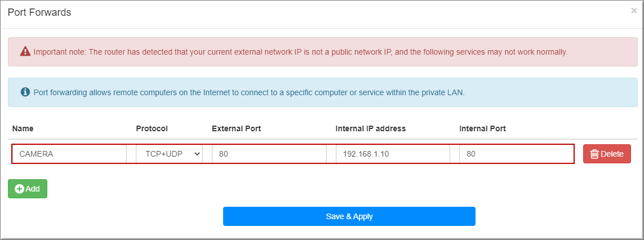Add a new port forward row
The height and width of the screenshot is (240, 644).
click(x=28, y=189)
